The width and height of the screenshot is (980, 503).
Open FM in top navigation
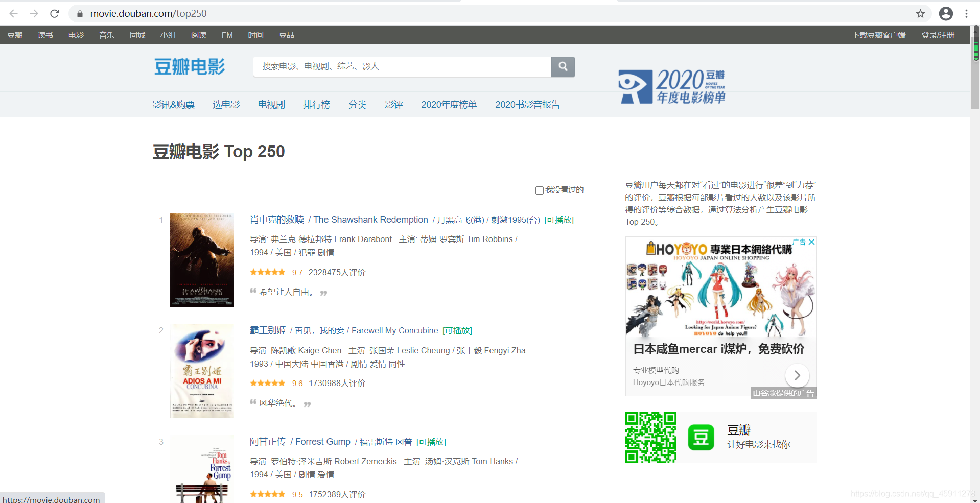pyautogui.click(x=227, y=35)
